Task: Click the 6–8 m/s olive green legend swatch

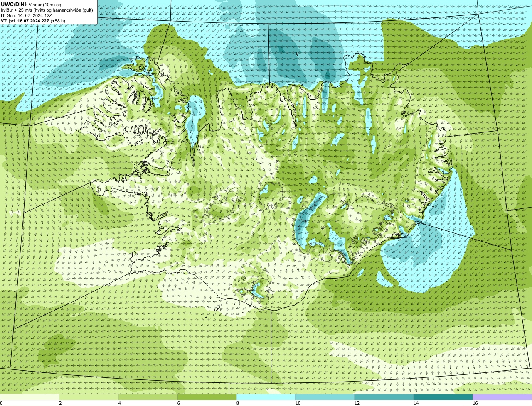Action: click(207, 397)
